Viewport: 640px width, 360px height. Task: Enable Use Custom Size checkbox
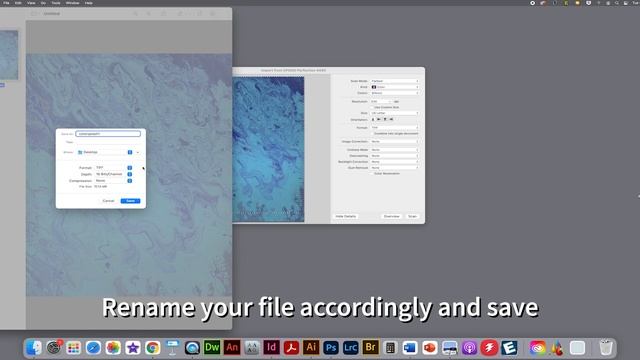(x=372, y=107)
